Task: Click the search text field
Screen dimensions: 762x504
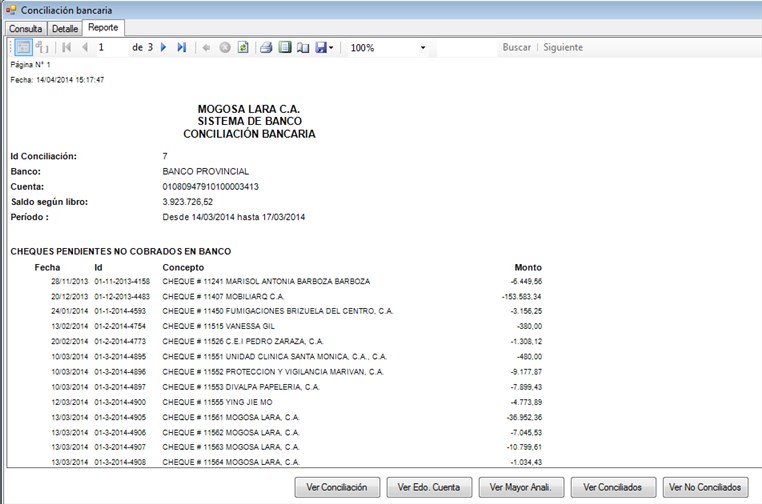Action: click(467, 48)
